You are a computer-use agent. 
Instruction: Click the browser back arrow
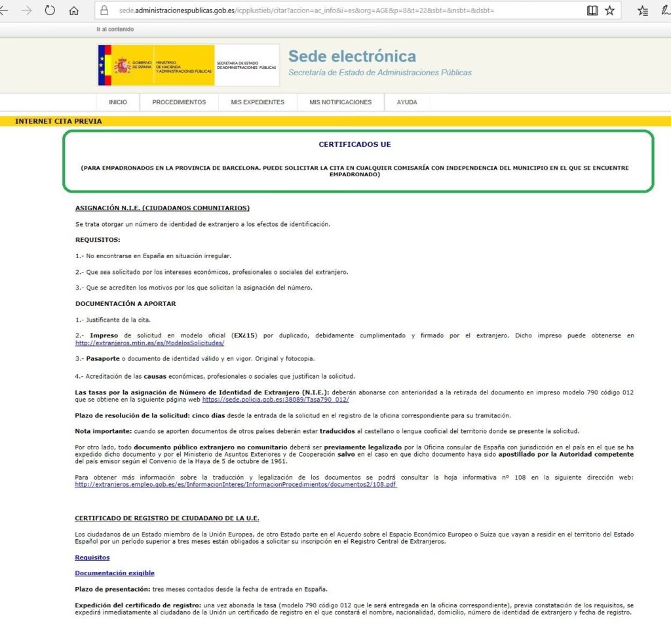tap(4, 10)
